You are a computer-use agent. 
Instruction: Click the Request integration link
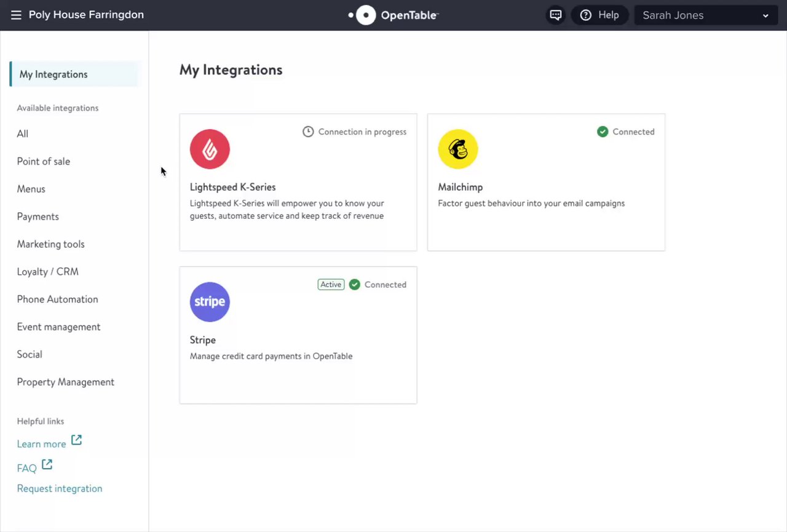[60, 488]
